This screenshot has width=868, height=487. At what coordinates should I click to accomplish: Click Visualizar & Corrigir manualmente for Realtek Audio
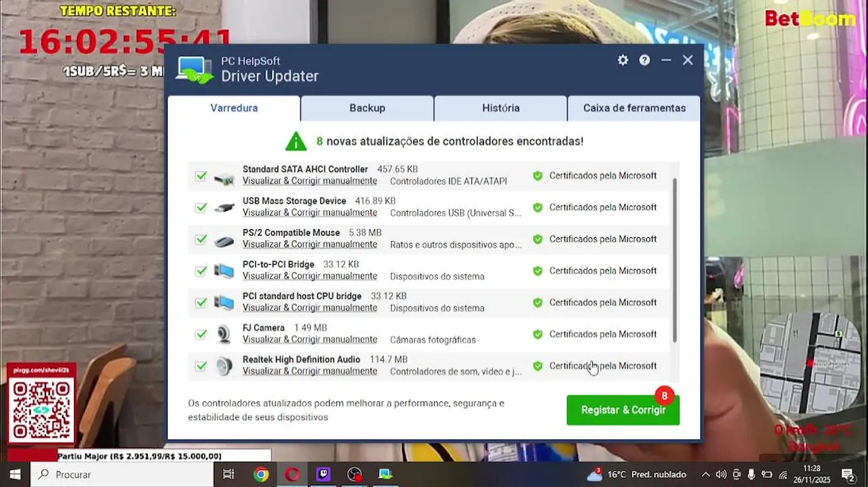click(310, 371)
